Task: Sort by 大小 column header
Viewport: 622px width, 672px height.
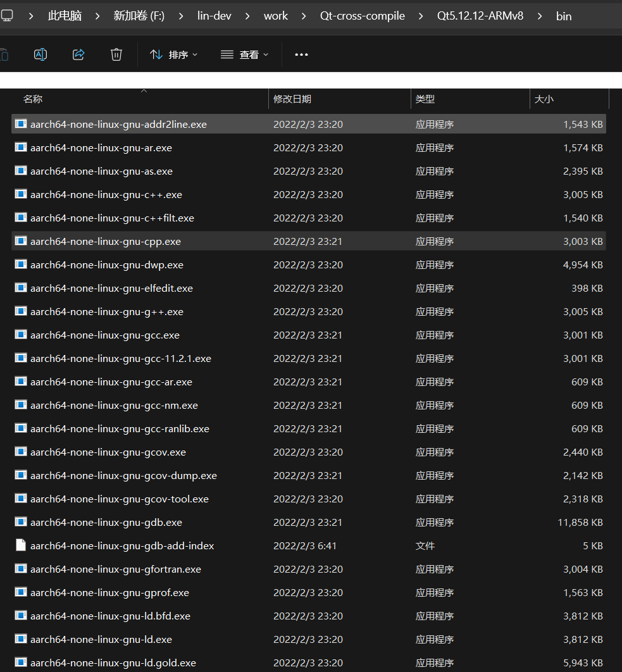Action: (x=544, y=99)
